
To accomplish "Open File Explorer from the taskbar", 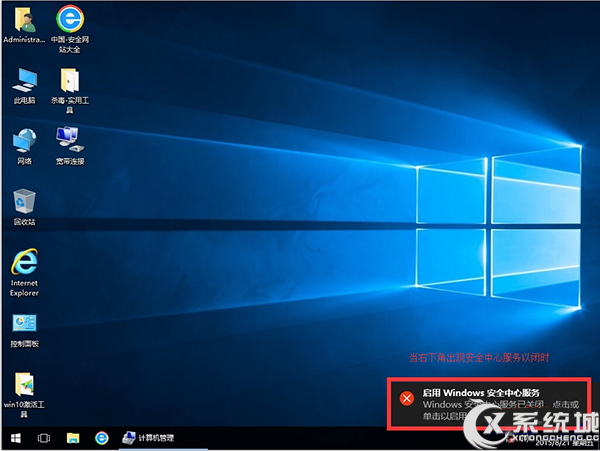I will click(73, 438).
